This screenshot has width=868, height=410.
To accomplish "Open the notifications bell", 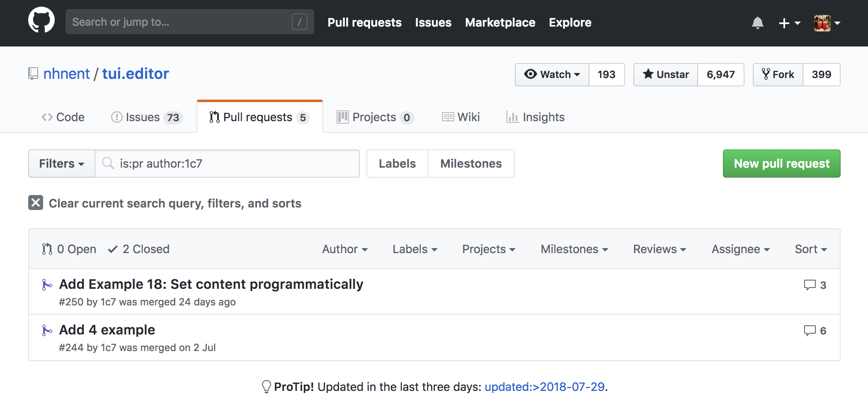I will [757, 23].
